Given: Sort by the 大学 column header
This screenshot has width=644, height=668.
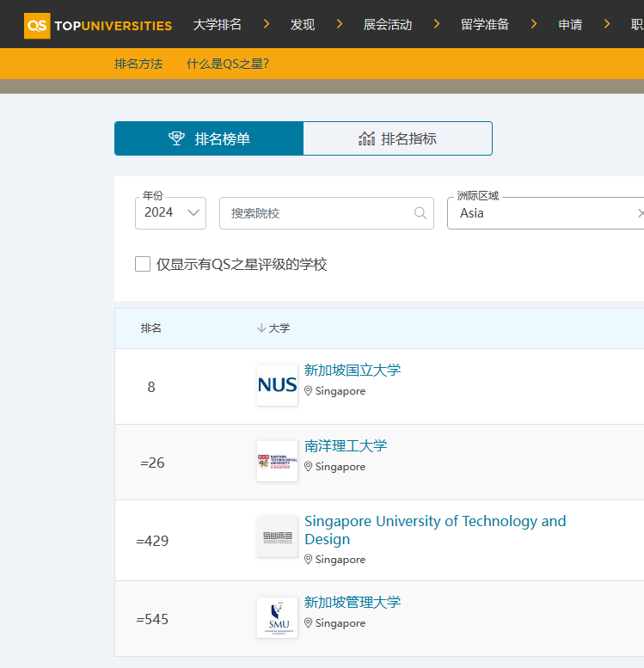Looking at the screenshot, I should (x=279, y=328).
